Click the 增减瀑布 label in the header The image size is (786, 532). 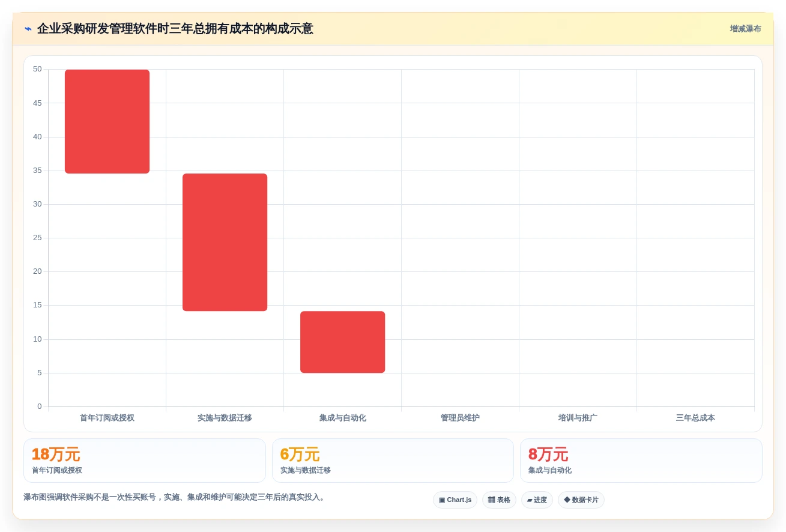point(745,29)
